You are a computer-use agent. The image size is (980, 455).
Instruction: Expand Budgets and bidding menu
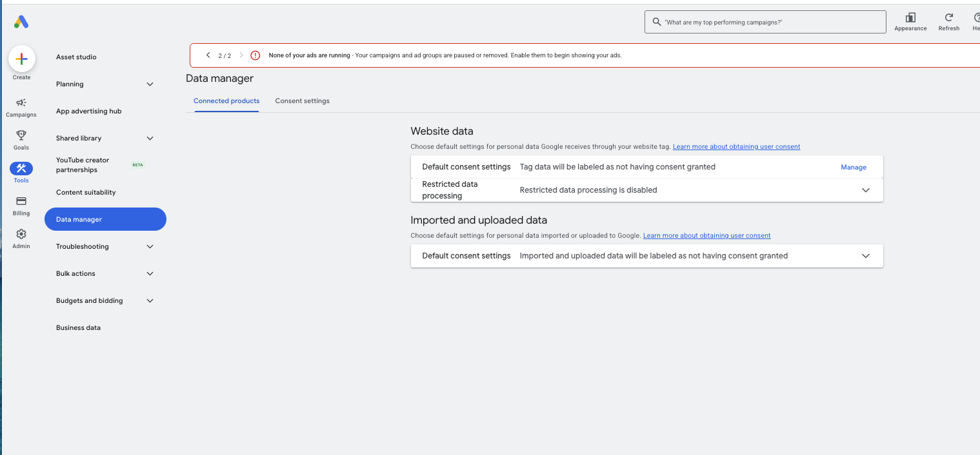[150, 301]
